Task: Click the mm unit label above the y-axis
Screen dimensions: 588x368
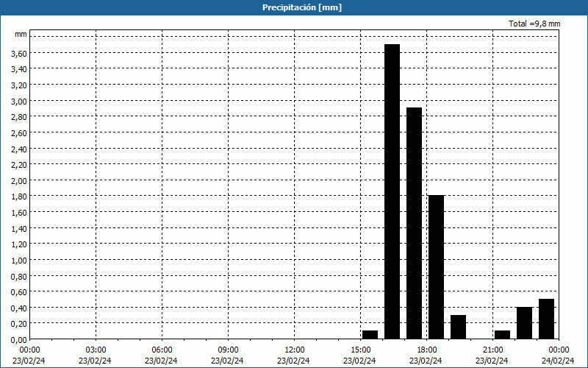Action: click(x=21, y=34)
